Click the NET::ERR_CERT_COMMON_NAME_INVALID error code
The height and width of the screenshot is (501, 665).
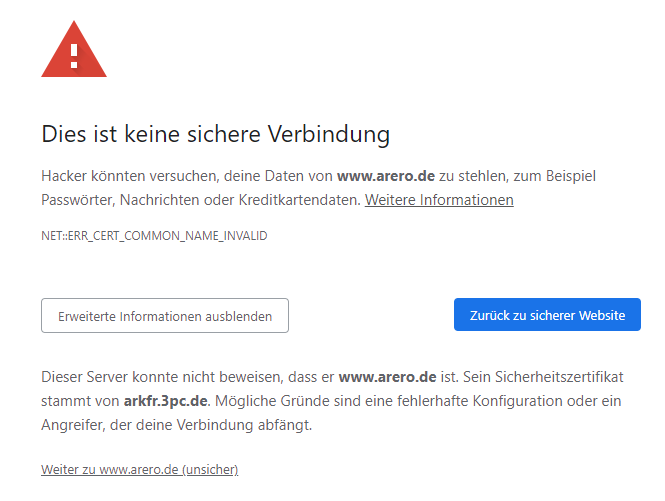154,235
